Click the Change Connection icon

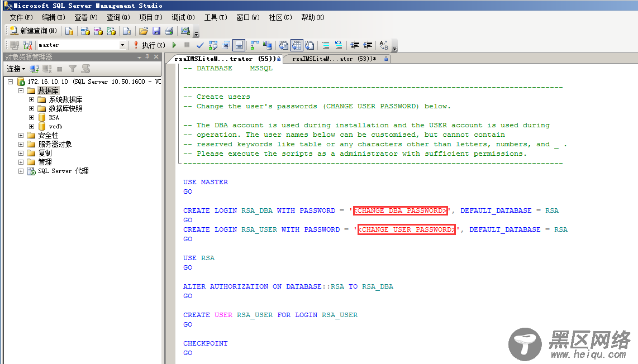tap(28, 45)
